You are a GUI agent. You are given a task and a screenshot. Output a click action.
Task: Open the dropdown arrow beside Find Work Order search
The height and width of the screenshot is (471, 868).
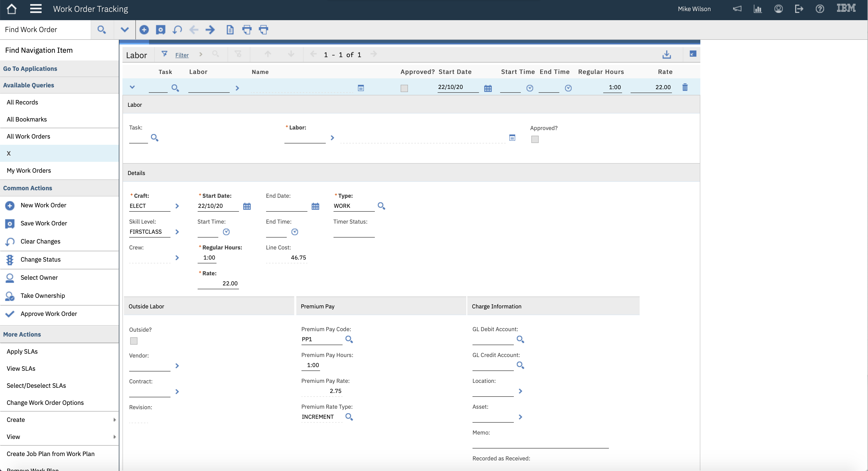coord(124,30)
